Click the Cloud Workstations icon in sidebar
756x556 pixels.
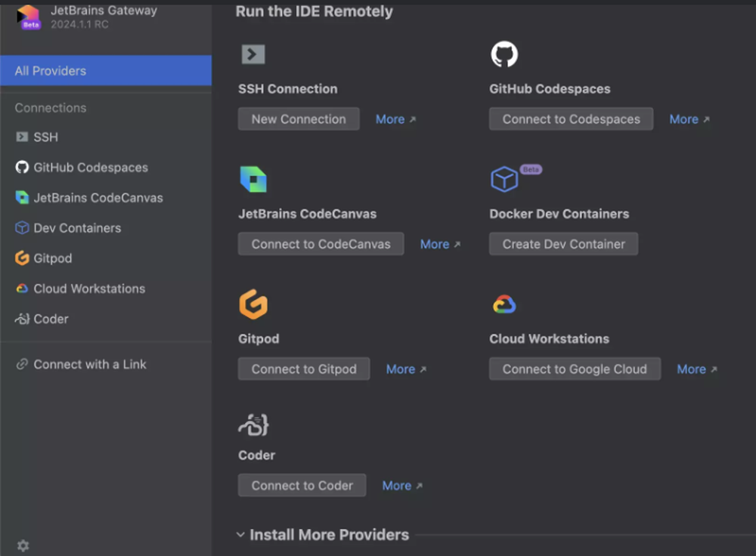coord(22,289)
